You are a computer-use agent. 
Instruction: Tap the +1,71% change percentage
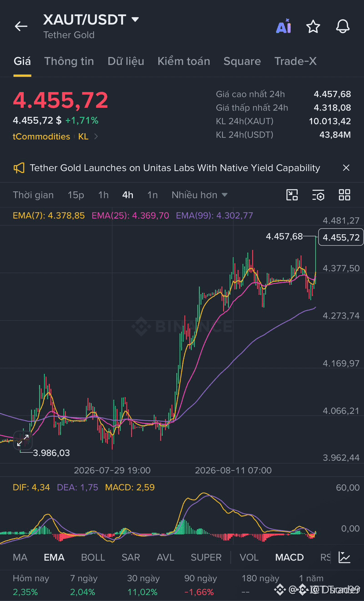[82, 120]
